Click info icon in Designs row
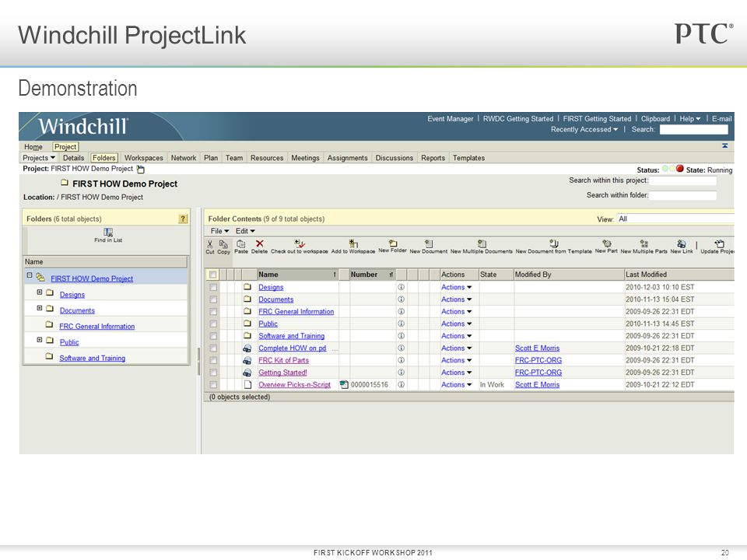The image size is (747, 560). tap(402, 287)
